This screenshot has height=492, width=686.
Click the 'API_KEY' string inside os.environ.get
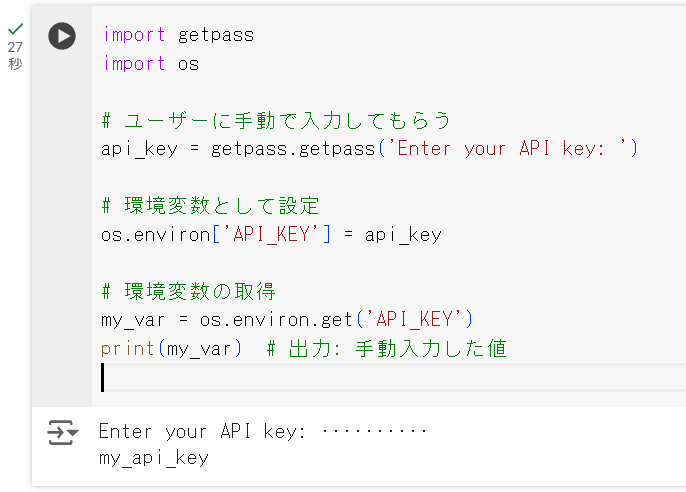(x=416, y=320)
